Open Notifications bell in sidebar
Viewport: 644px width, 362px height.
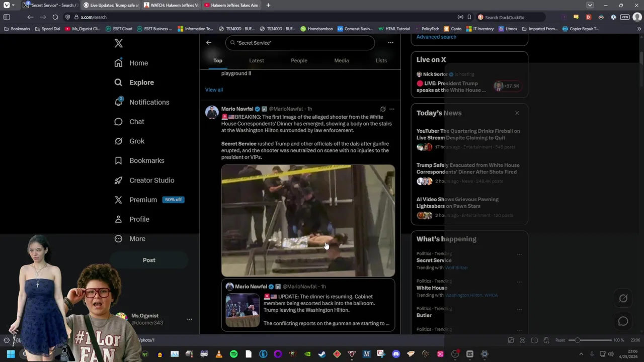(x=141, y=102)
